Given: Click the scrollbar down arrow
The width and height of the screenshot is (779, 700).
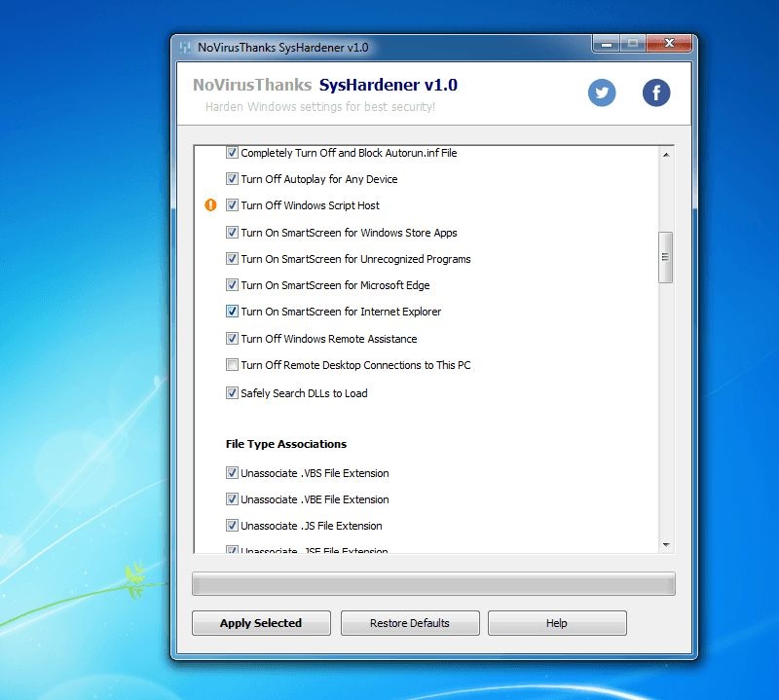Looking at the screenshot, I should click(667, 544).
